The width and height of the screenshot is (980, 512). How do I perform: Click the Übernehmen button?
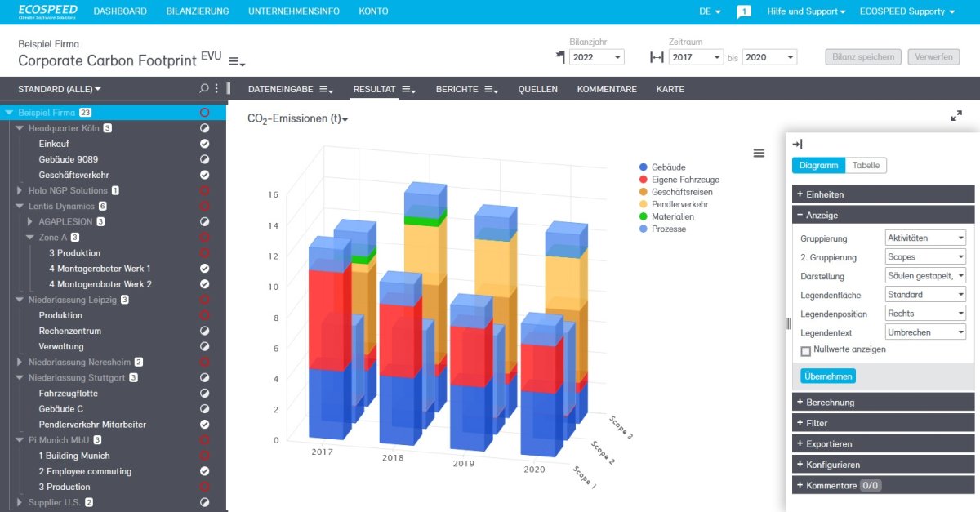click(828, 376)
